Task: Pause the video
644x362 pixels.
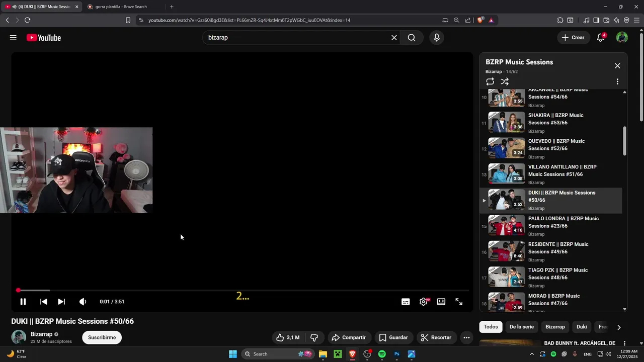Action: point(23,302)
